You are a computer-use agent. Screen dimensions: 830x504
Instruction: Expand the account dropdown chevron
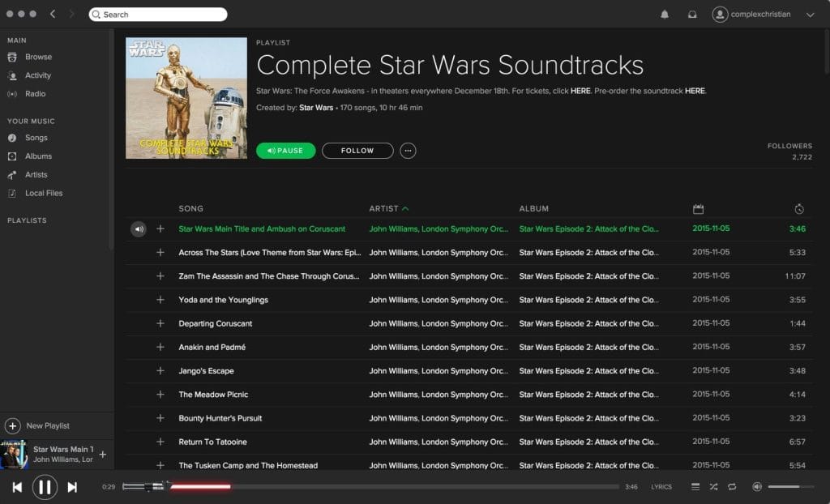[811, 15]
